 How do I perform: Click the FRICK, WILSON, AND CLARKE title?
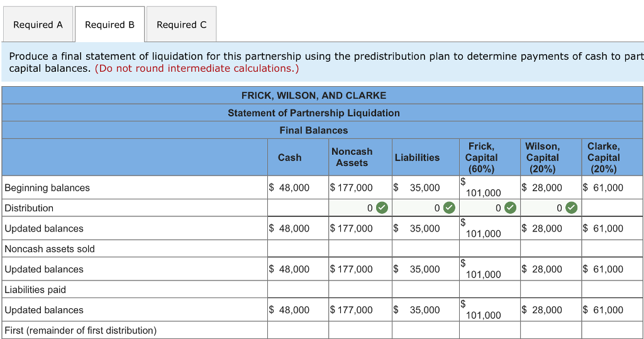point(314,96)
